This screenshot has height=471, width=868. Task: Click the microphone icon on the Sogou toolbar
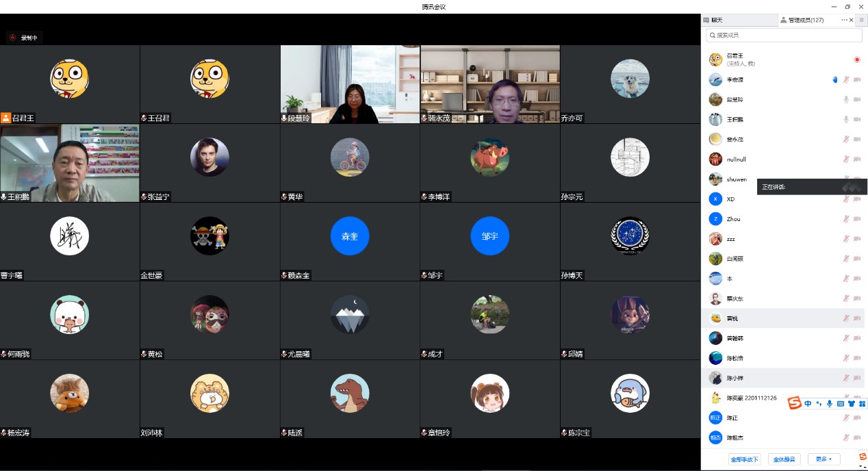(830, 403)
